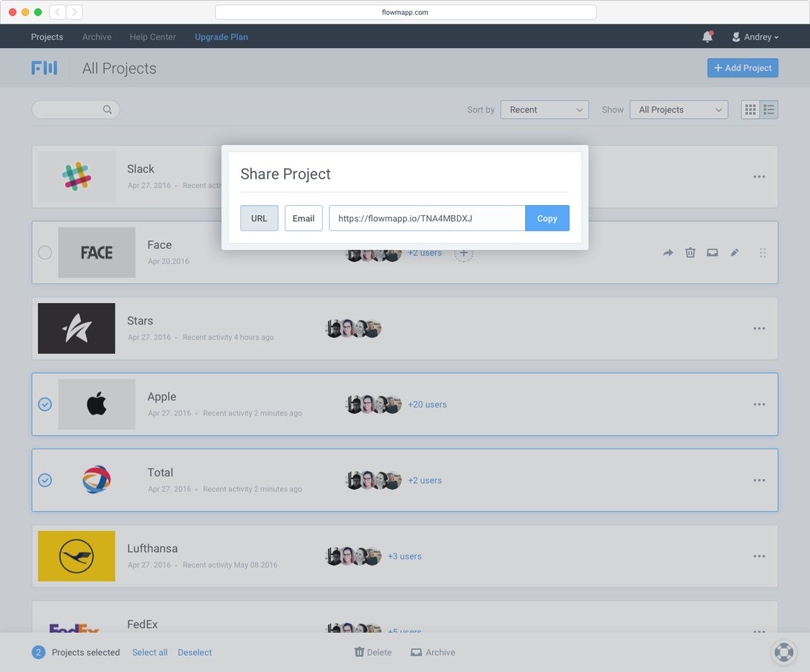
Task: Click the trash icon on the Face project row
Action: coord(690,252)
